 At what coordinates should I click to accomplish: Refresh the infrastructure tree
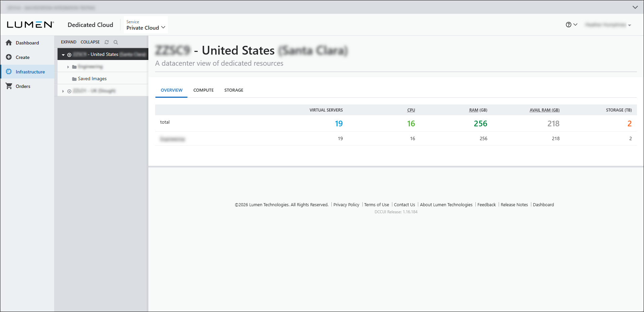[107, 42]
